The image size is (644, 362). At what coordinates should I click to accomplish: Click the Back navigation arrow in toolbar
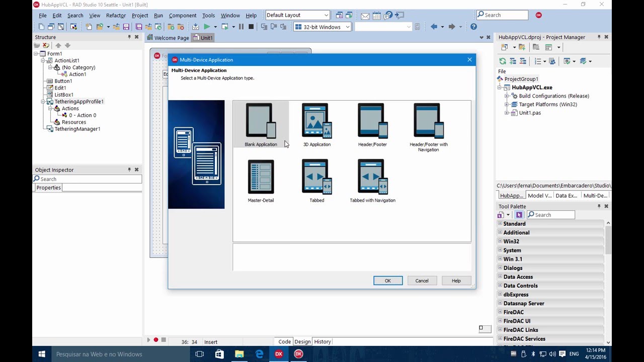click(x=434, y=27)
